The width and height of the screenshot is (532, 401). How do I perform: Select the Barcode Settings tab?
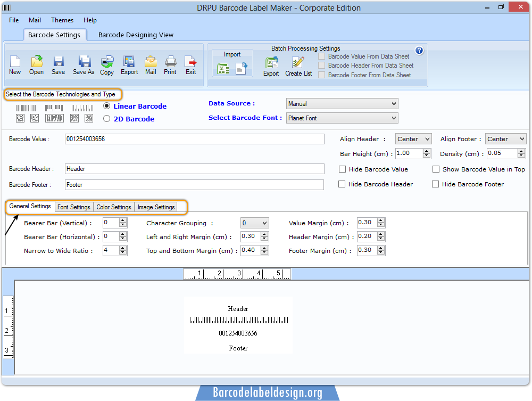point(54,35)
